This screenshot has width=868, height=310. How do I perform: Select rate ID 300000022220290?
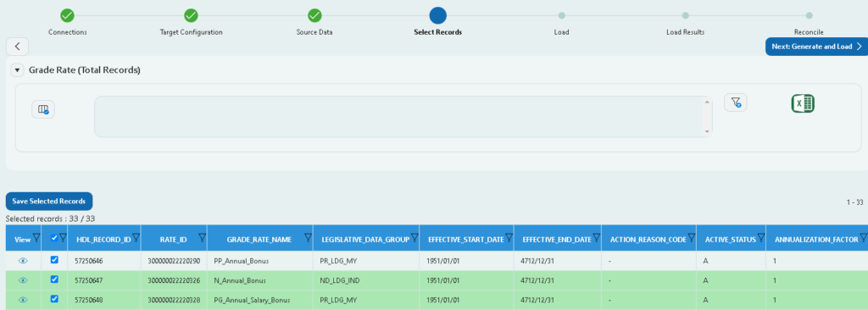[x=174, y=260]
